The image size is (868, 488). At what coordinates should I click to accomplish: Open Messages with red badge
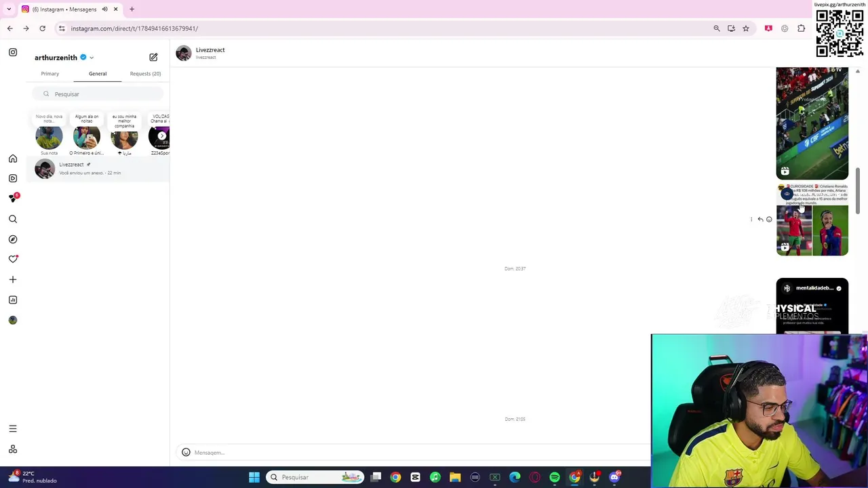click(13, 198)
